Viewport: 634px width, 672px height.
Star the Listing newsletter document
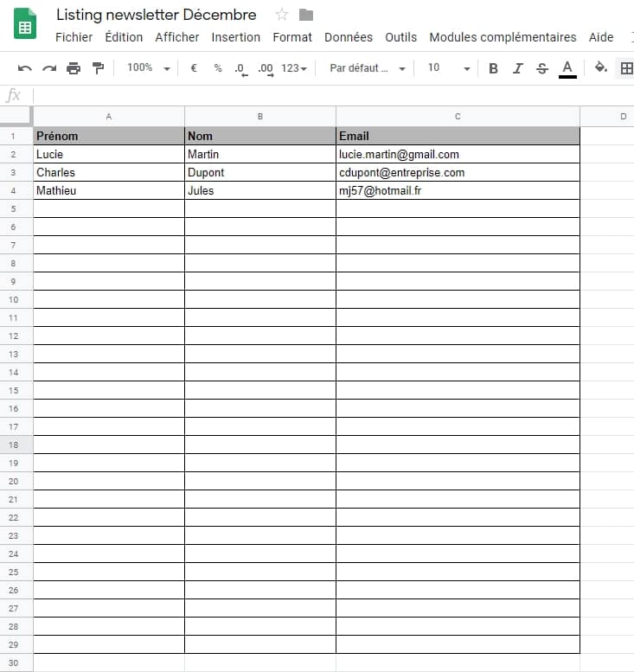pyautogui.click(x=281, y=15)
